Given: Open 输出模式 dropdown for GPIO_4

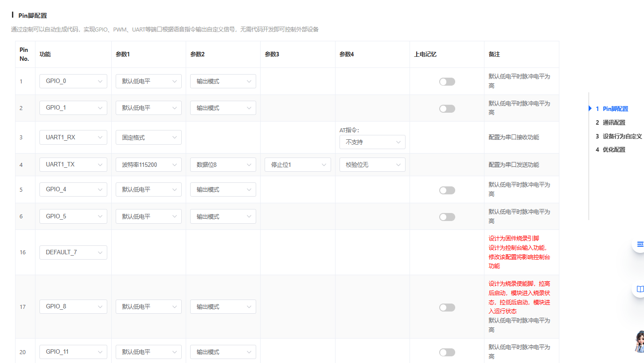Looking at the screenshot, I should [223, 189].
